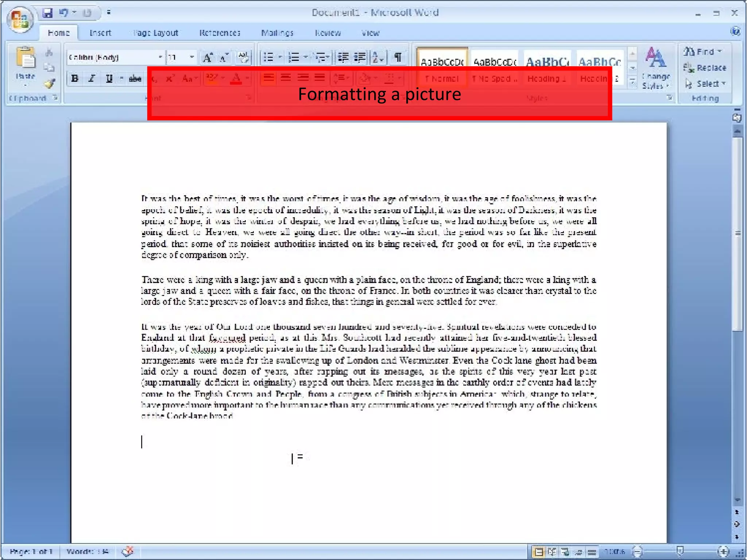
Task: Open the font size dropdown
Action: click(191, 57)
